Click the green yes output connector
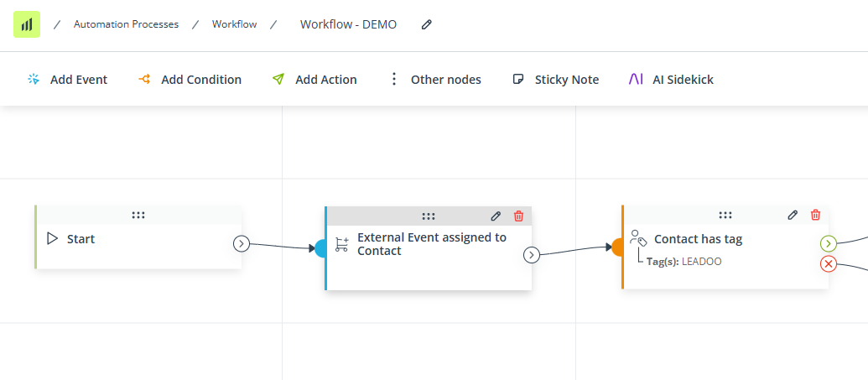868x380 pixels. point(828,242)
